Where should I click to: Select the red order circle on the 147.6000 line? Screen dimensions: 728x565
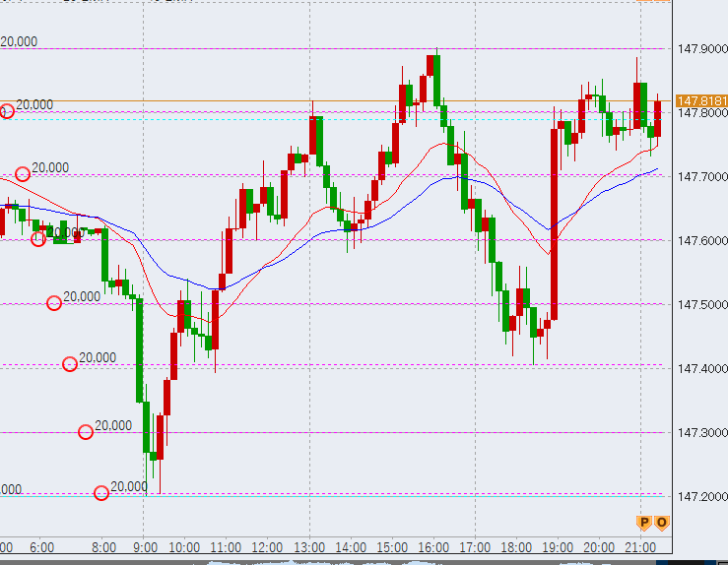pos(38,238)
